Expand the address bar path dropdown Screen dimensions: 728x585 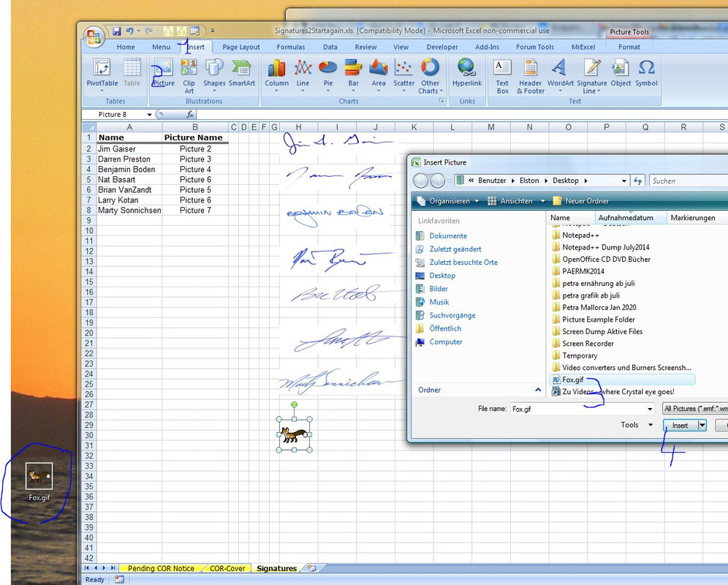pyautogui.click(x=624, y=181)
